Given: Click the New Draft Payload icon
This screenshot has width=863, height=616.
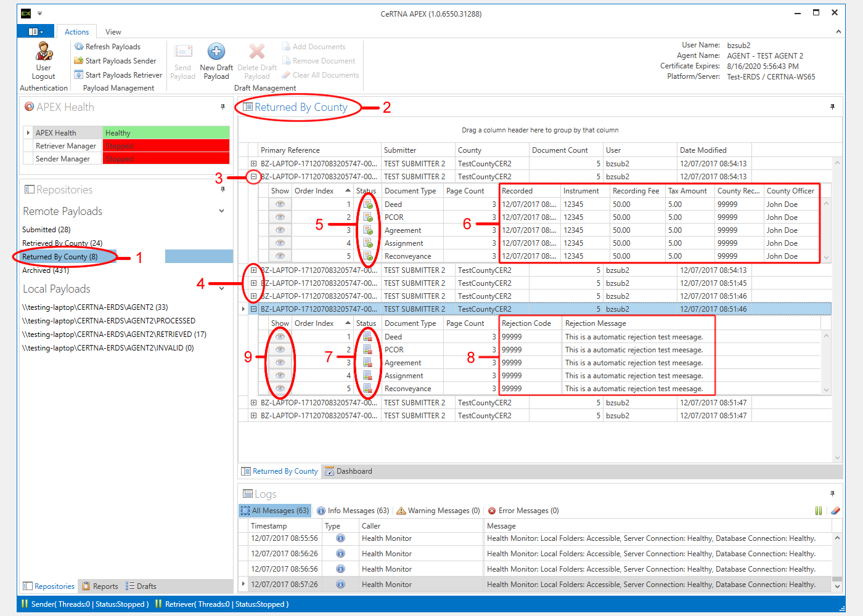Looking at the screenshot, I should [216, 52].
